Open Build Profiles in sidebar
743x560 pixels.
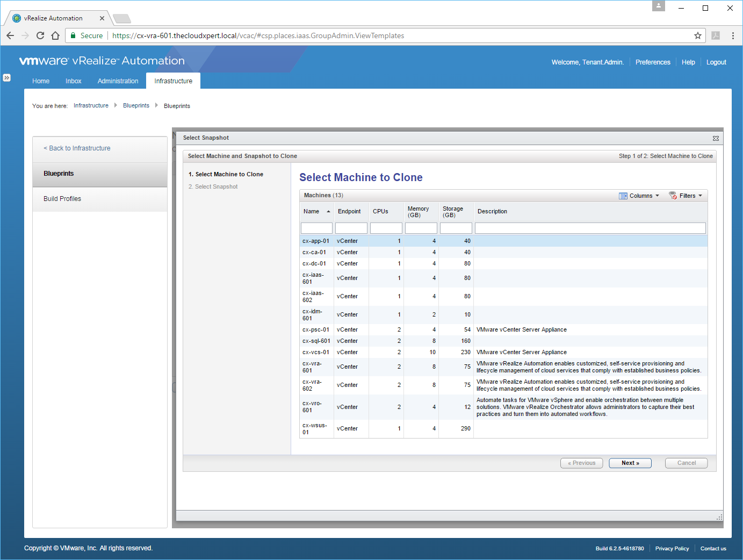pyautogui.click(x=62, y=199)
